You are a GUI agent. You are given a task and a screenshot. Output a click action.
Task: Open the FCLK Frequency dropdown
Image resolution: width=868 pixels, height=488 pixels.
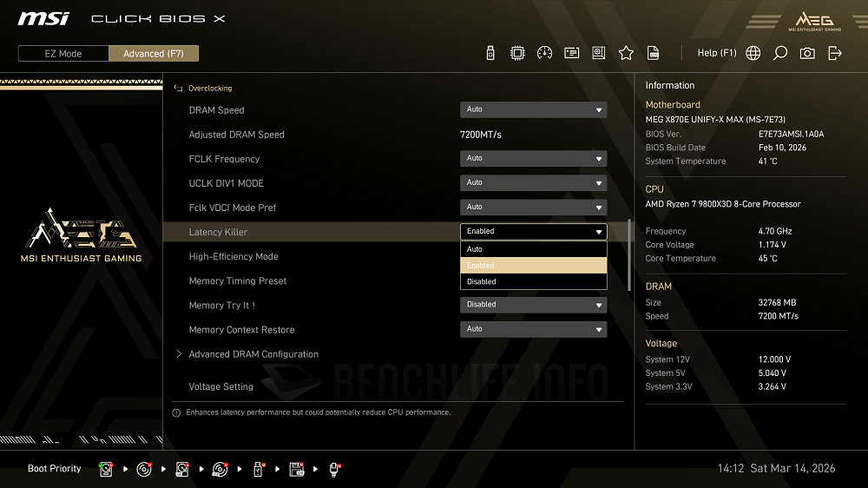click(533, 158)
